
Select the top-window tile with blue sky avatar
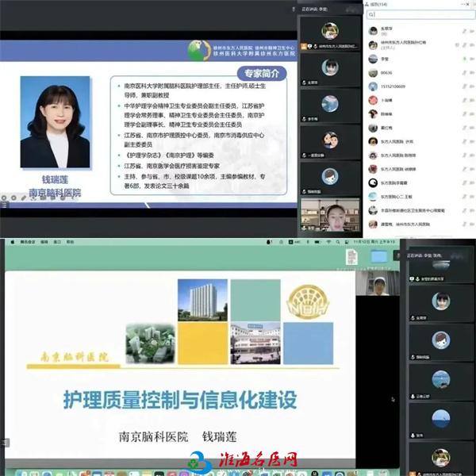pos(330,106)
